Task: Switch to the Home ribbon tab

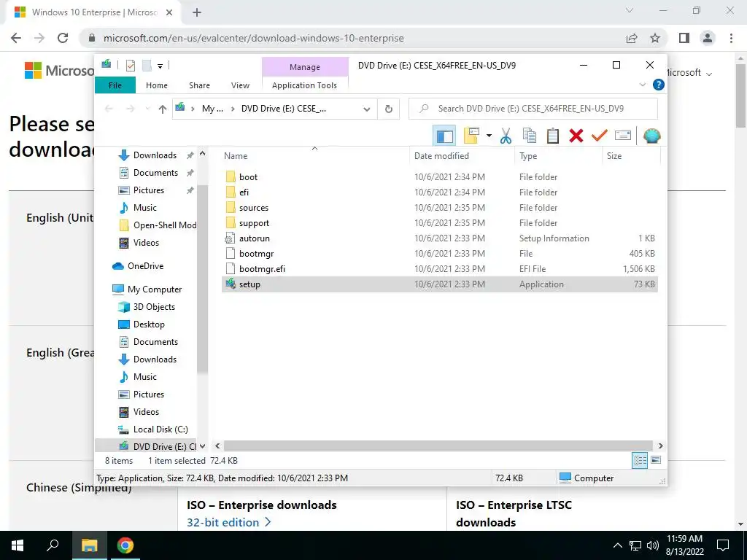Action: (x=157, y=85)
